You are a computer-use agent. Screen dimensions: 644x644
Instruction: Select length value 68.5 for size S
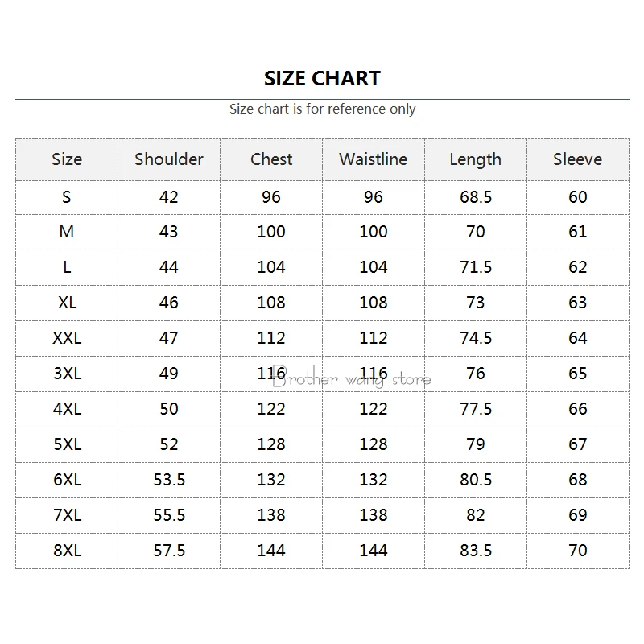[476, 197]
